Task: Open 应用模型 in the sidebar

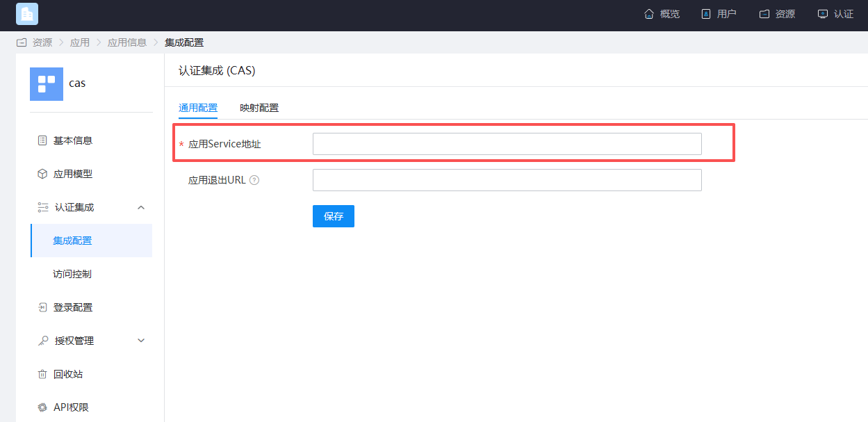Action: pyautogui.click(x=91, y=174)
